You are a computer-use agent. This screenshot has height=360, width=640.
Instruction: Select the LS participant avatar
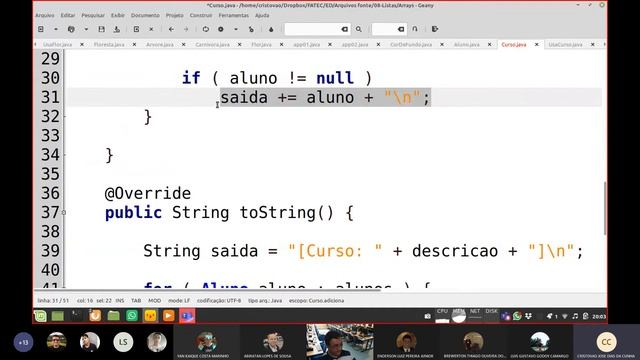[123, 342]
